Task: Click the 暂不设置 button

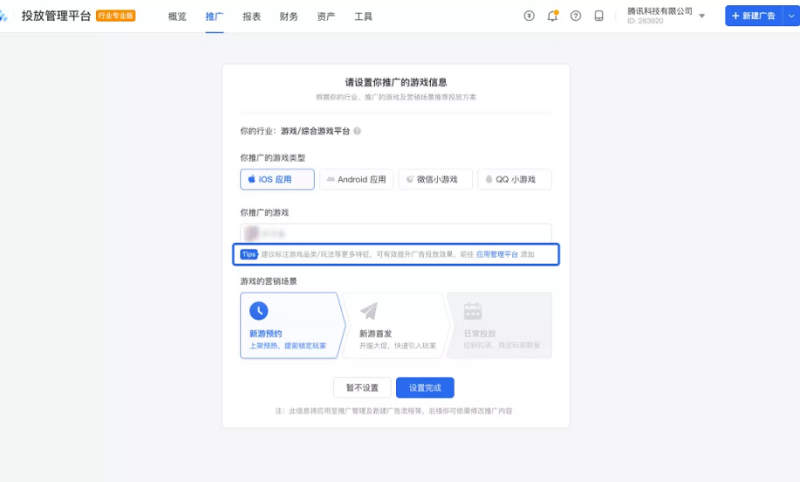Action: (x=362, y=388)
